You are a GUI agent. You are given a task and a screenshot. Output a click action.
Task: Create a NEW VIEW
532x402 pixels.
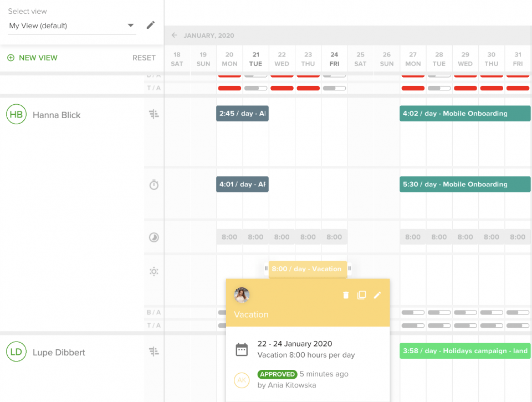(x=33, y=58)
